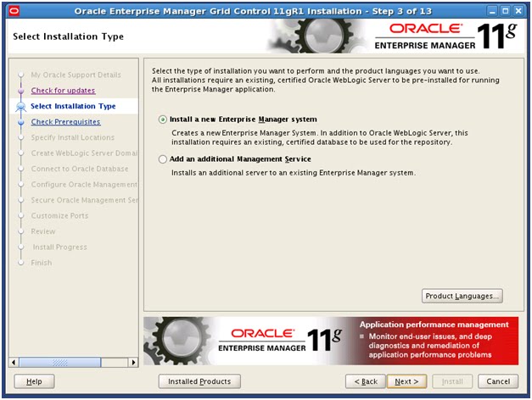Minimize the installer window
The image size is (532, 400).
point(492,11)
